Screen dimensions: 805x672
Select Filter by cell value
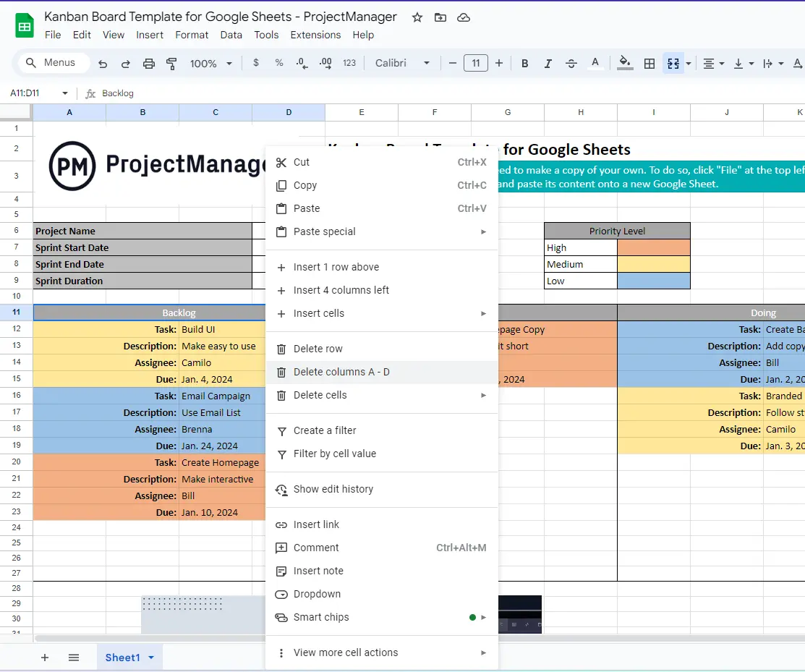(381, 454)
